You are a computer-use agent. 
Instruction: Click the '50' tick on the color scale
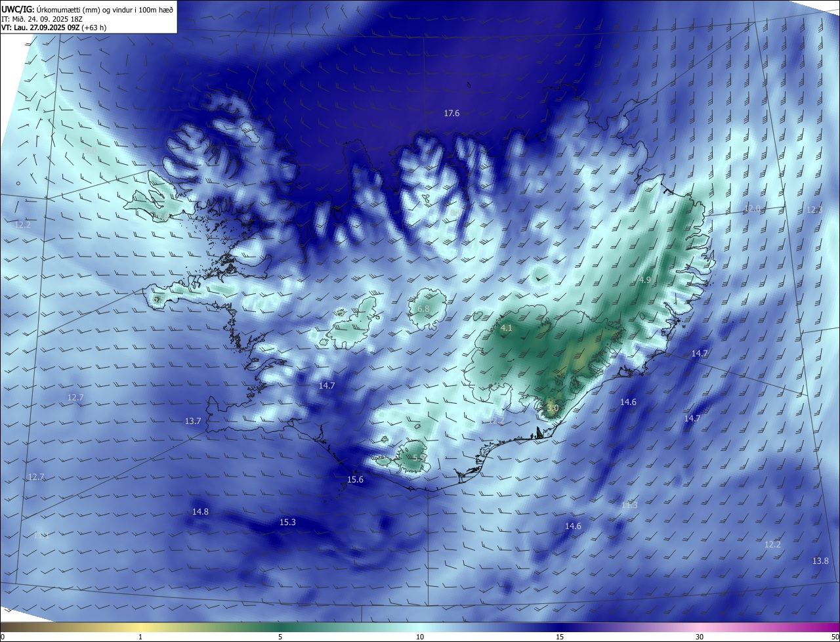click(x=835, y=637)
